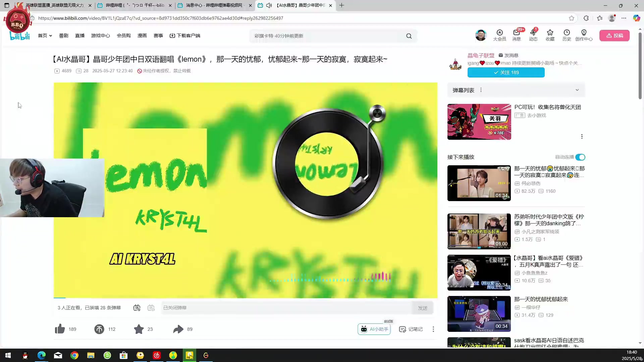This screenshot has height=362, width=644.
Task: Expand the 弹幕列表 danmaku list
Action: click(x=577, y=90)
